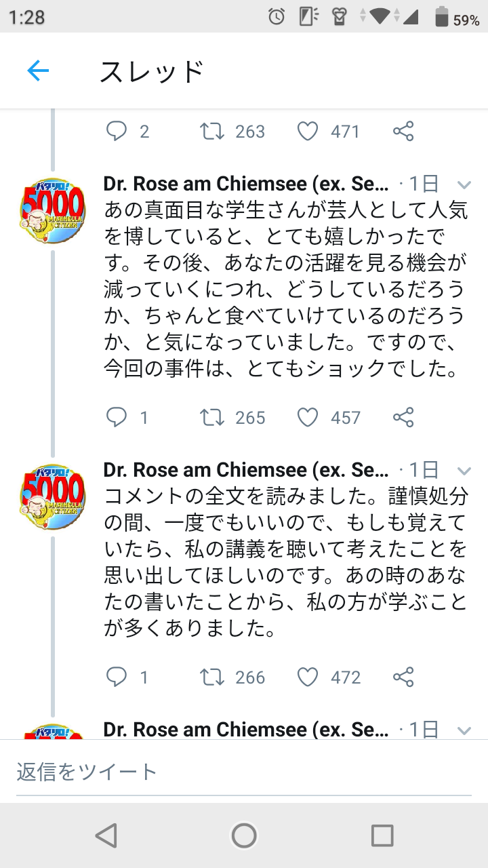Share the tweet with 472 likes

coord(403,677)
